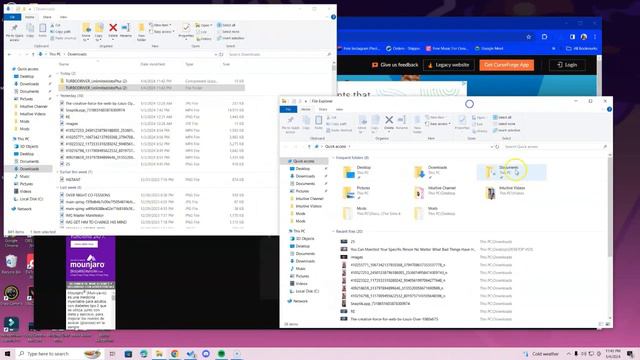
Task: Click profile avatar in browser toolbar
Action: pos(584,37)
